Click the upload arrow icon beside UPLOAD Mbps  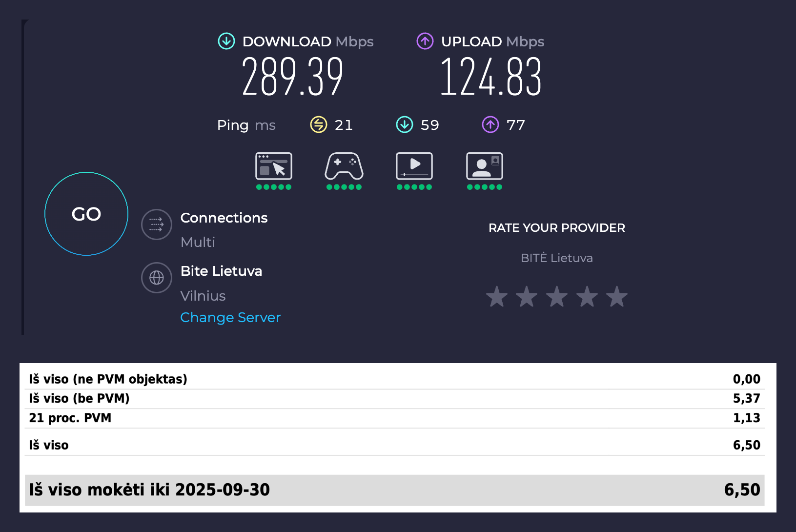(425, 41)
